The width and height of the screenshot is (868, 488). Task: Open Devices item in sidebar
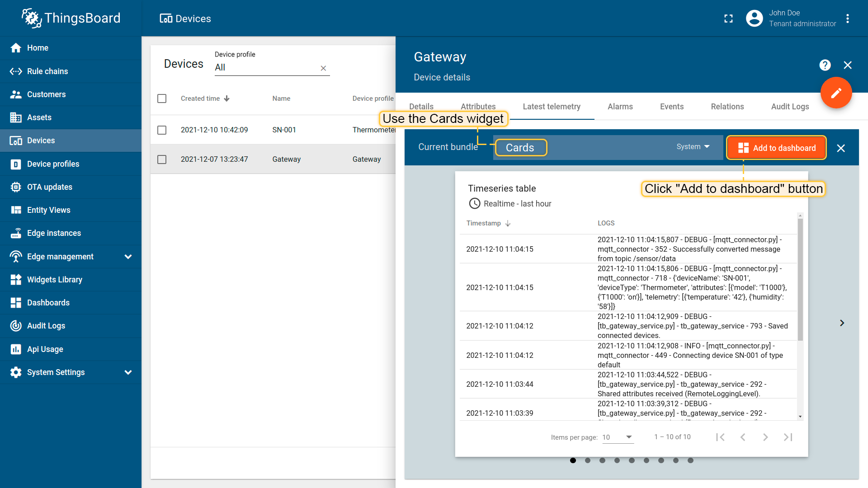(x=71, y=141)
